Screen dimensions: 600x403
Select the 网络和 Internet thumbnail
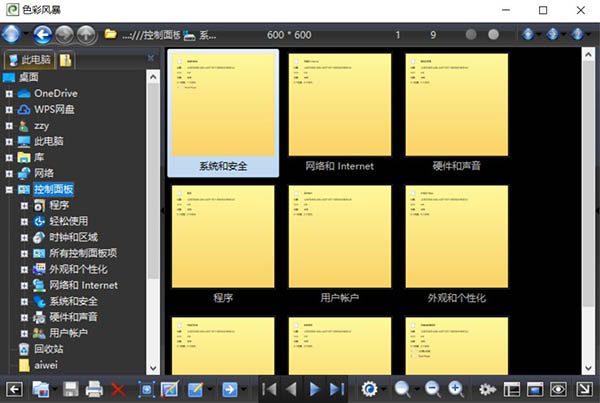click(x=340, y=113)
